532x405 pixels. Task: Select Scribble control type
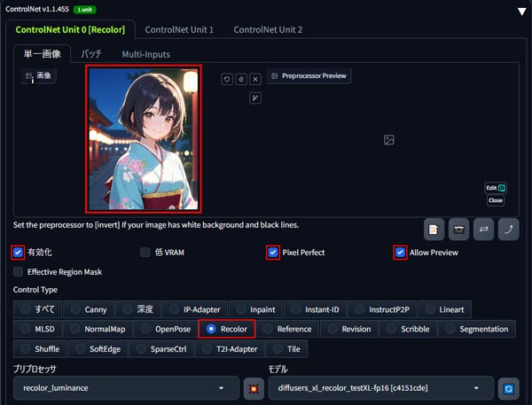click(x=409, y=329)
